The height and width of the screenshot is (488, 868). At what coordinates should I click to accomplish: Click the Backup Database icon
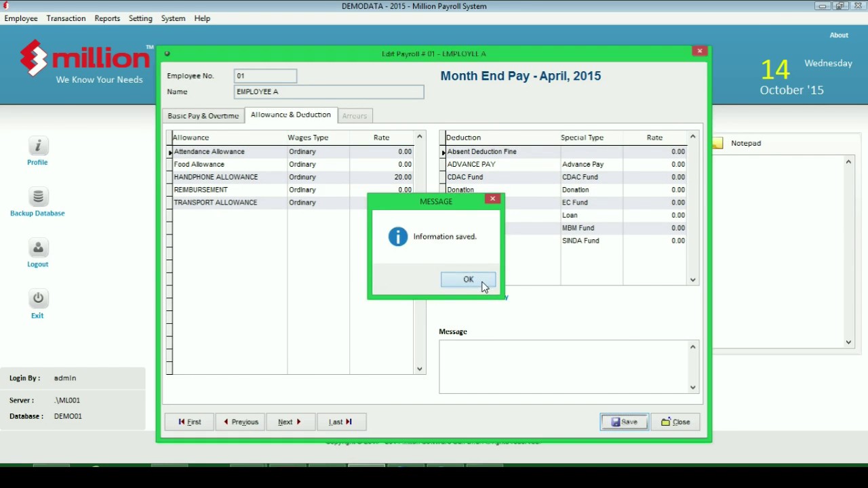[38, 197]
